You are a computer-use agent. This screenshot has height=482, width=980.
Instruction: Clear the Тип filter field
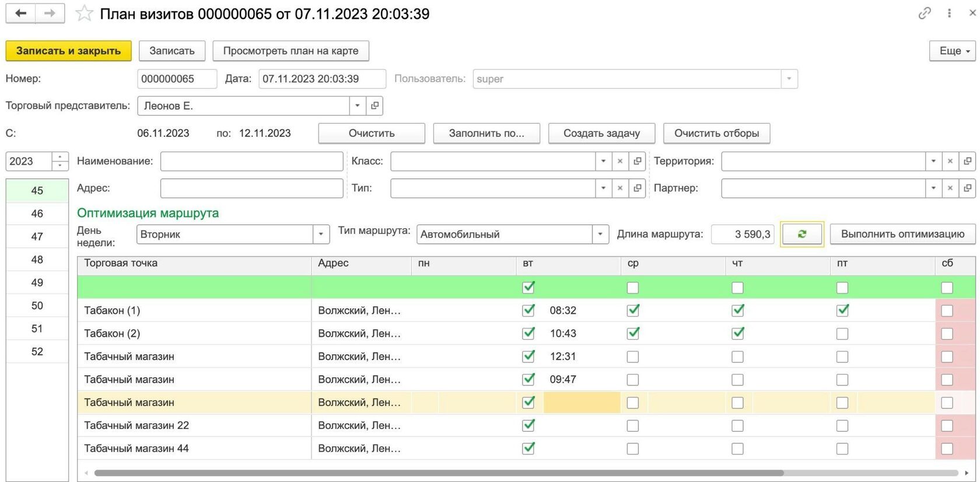tap(620, 188)
